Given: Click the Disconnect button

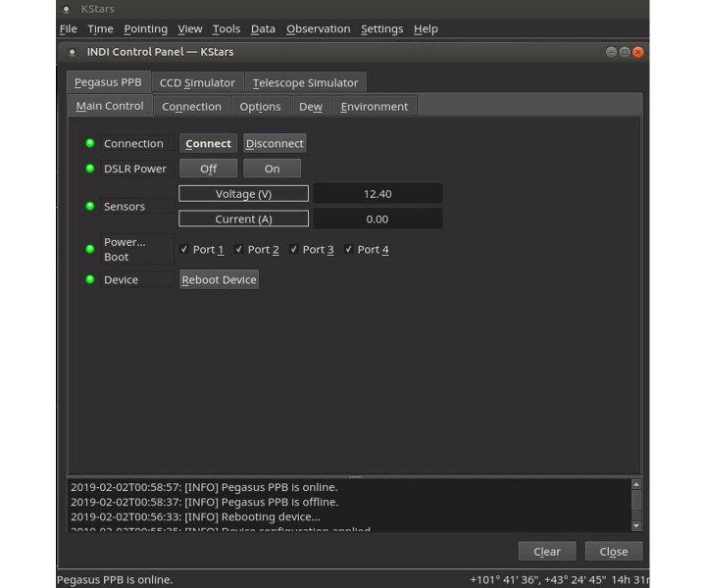Looking at the screenshot, I should point(275,143).
